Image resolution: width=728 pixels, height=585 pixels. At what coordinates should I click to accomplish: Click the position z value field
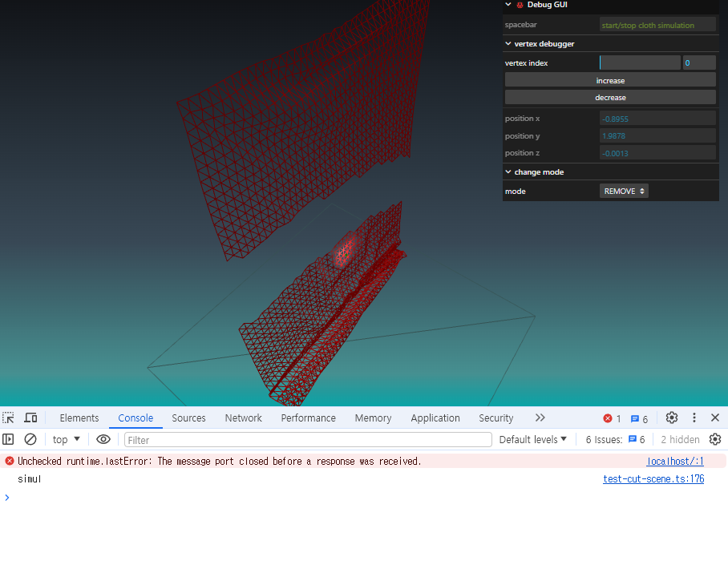pos(657,153)
